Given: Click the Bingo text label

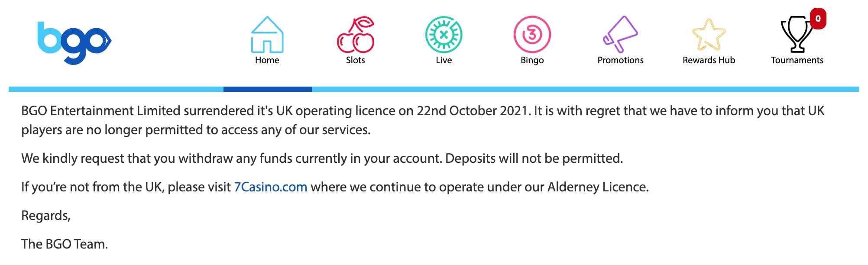Looking at the screenshot, I should (532, 60).
